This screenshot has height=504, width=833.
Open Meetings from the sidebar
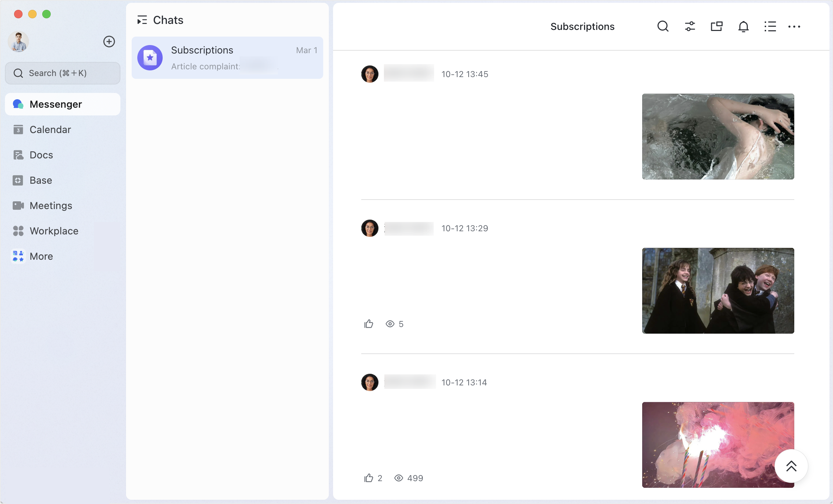coord(51,206)
